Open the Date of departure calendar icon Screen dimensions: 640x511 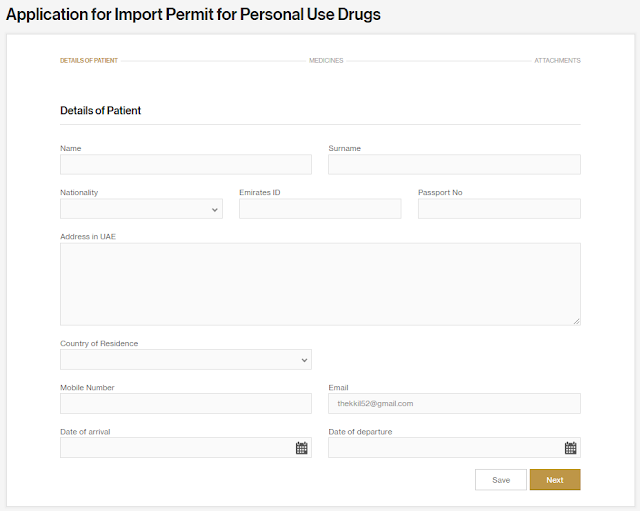[570, 448]
